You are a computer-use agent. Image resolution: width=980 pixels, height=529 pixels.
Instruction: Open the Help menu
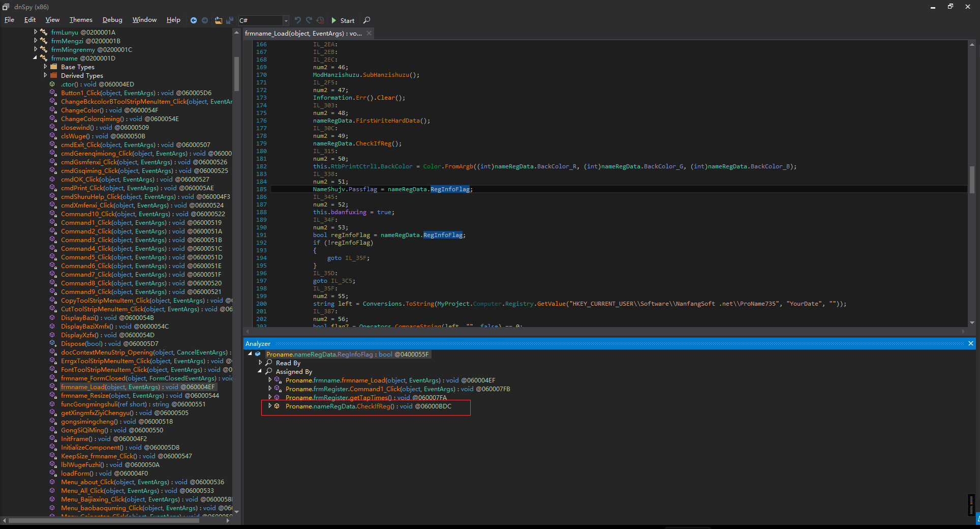pos(173,20)
